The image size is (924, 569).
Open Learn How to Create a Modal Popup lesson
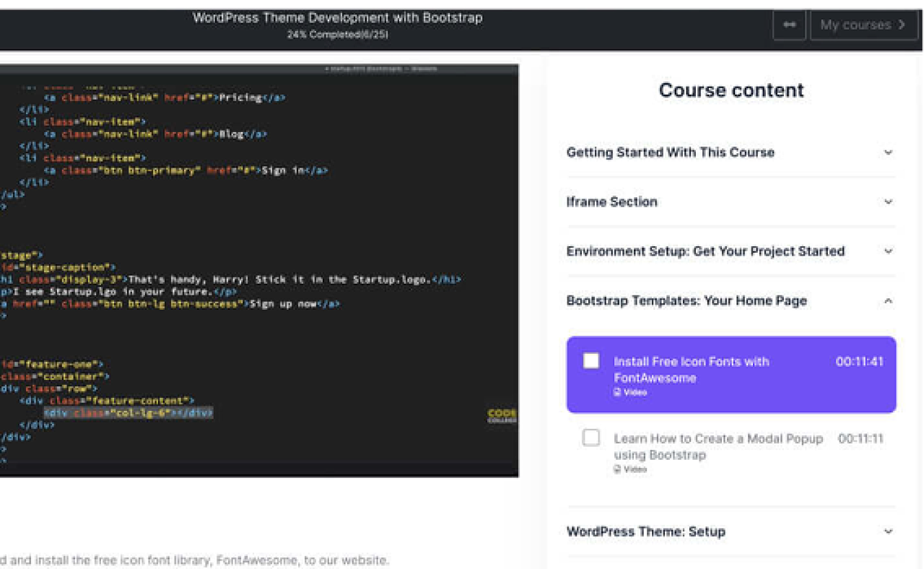[718, 446]
